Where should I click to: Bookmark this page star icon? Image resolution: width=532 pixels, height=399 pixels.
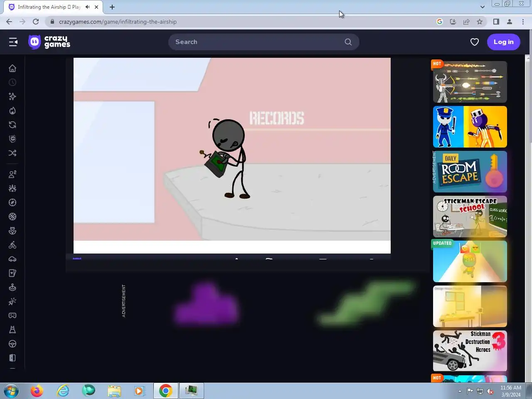coord(480,22)
